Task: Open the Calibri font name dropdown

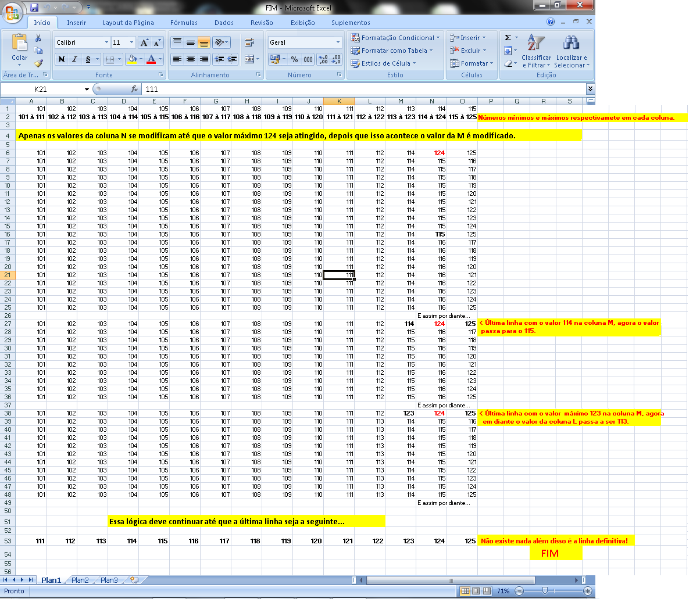Action: (x=106, y=42)
